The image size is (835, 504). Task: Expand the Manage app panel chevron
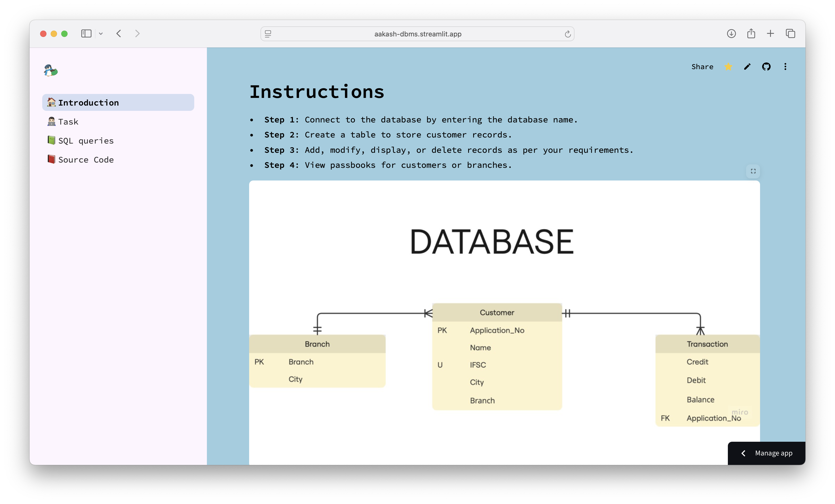click(x=743, y=453)
